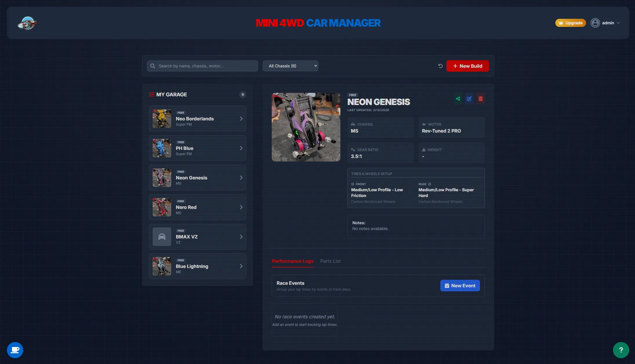The width and height of the screenshot is (635, 364).
Task: Click the Upgrade crown icon
Action: (561, 23)
